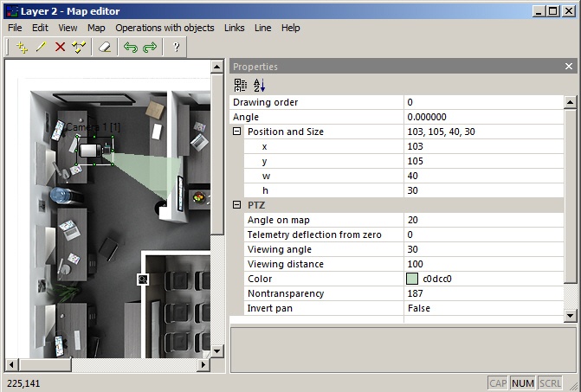Click the Viewing distance value field

(483, 264)
